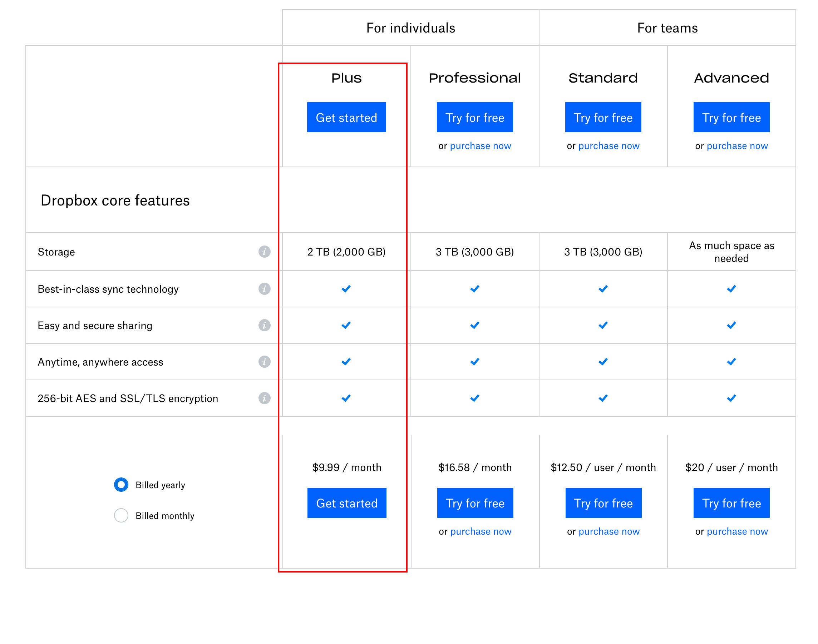Click top purchase now link under Standard

(x=609, y=146)
